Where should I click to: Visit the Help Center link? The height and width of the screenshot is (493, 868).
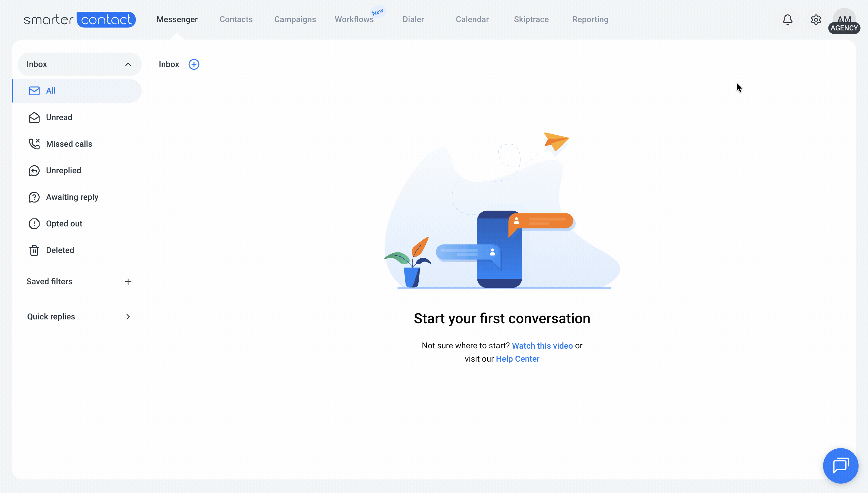517,359
